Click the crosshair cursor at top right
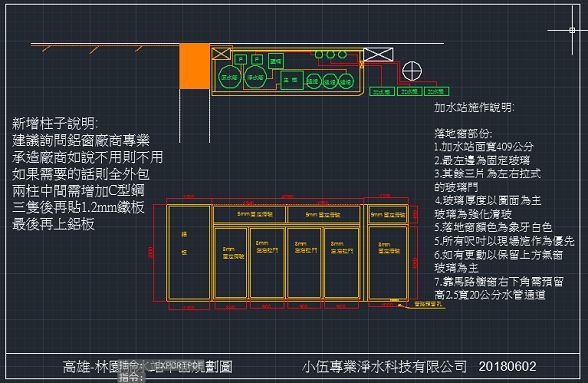 pos(572,30)
